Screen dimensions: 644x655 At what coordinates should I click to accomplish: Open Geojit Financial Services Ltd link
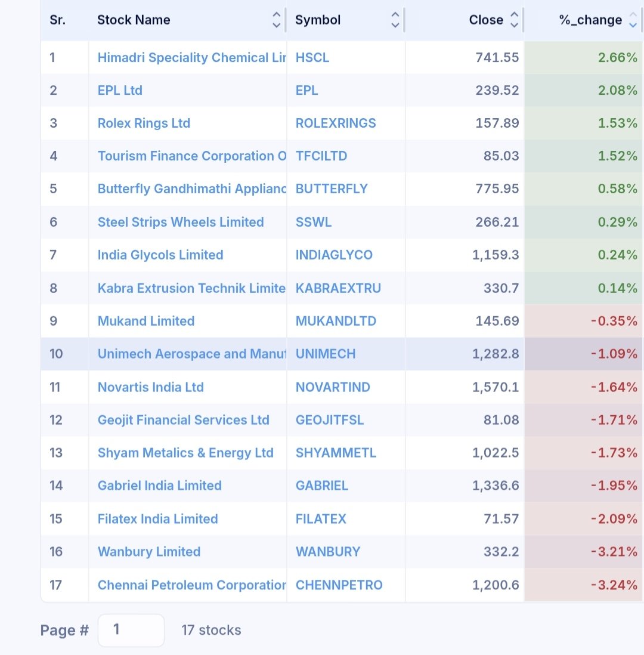pos(183,420)
